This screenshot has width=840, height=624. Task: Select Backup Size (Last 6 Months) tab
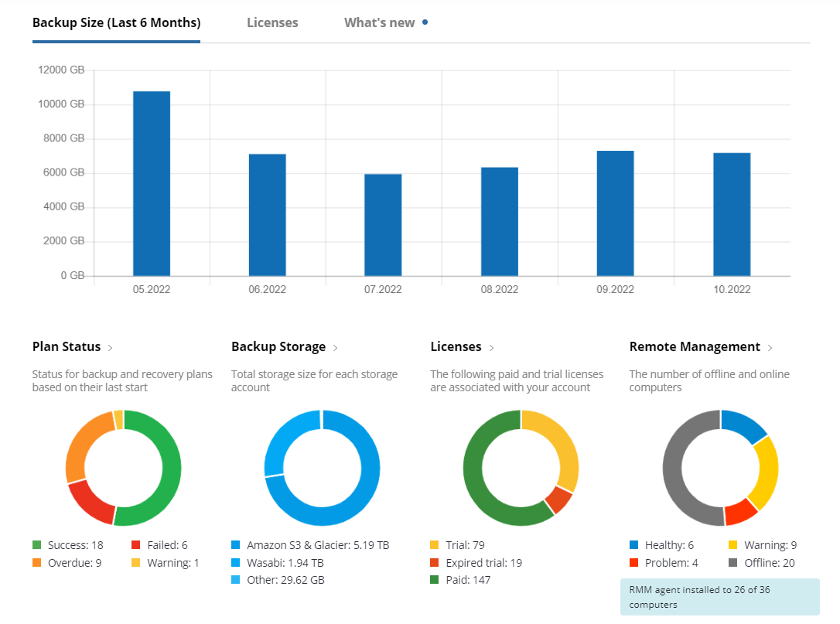(x=116, y=22)
